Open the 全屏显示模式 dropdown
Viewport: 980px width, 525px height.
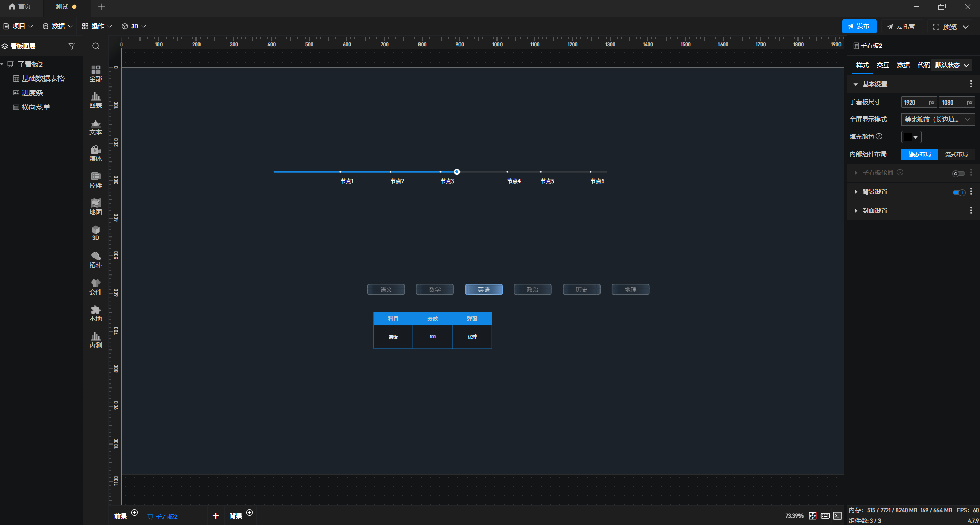pos(938,119)
